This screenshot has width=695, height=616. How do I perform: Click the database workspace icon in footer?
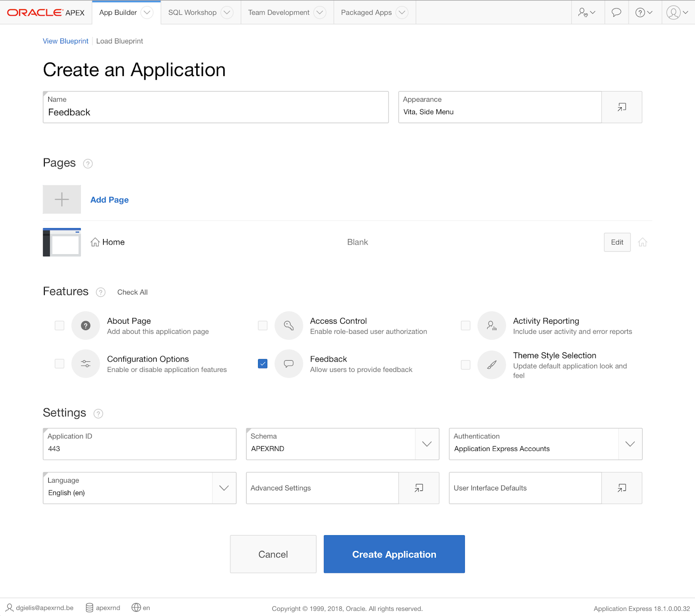(89, 608)
